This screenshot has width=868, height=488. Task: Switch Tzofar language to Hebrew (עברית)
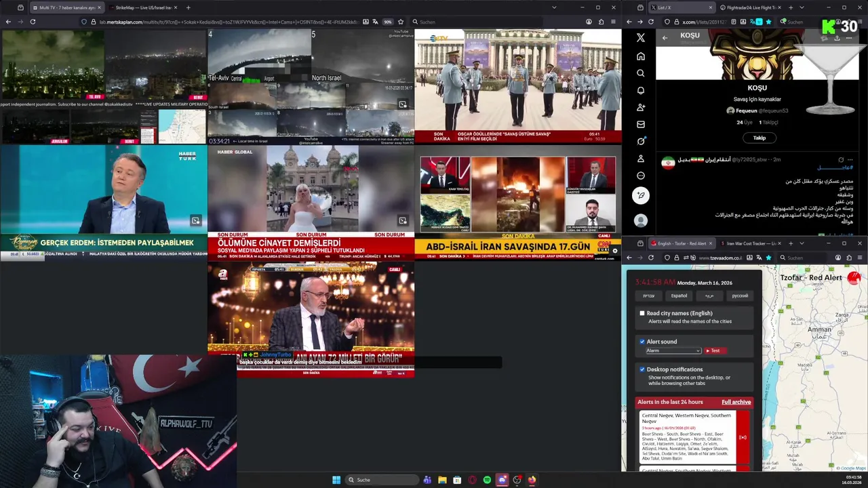click(648, 296)
